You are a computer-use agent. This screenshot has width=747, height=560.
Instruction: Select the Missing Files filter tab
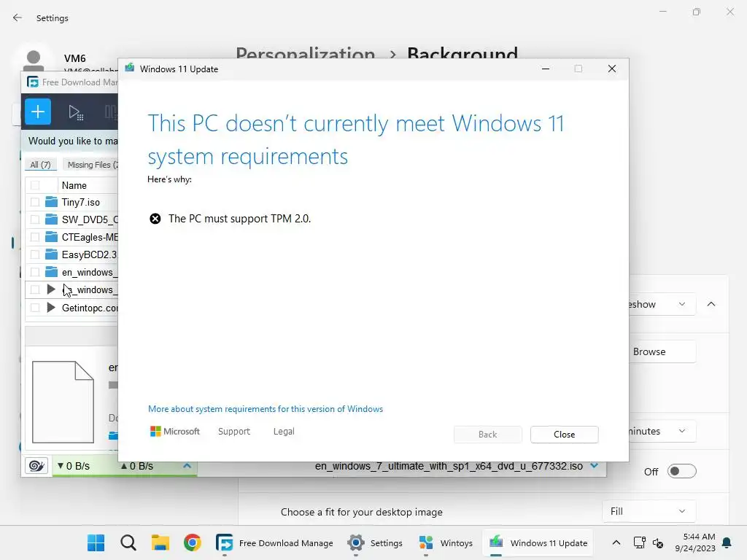pyautogui.click(x=90, y=165)
